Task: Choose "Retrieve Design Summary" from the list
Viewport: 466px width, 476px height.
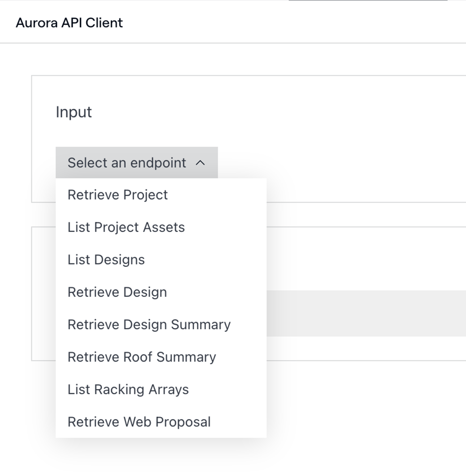Action: point(149,325)
